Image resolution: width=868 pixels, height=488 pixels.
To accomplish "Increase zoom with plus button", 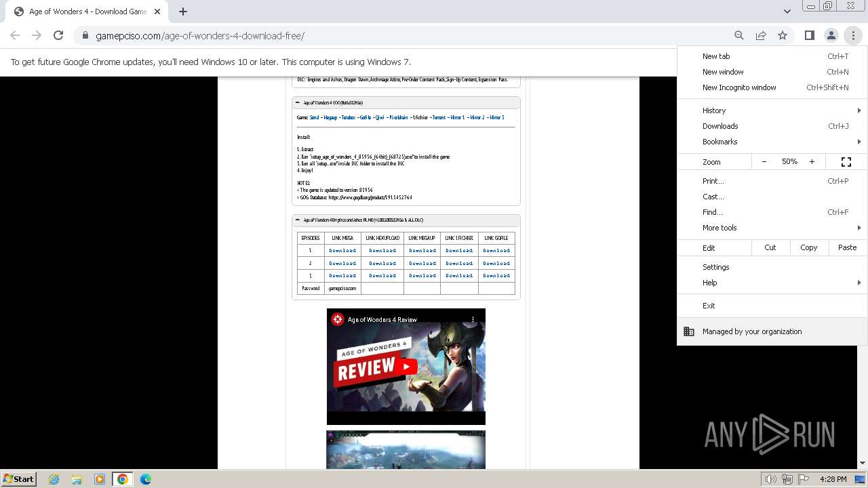I will tap(812, 162).
